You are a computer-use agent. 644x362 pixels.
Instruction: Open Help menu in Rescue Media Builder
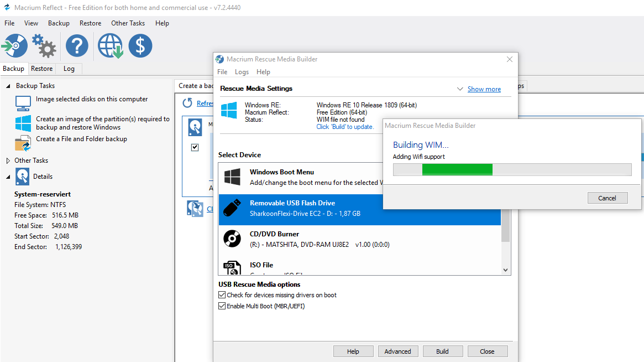[x=263, y=72]
